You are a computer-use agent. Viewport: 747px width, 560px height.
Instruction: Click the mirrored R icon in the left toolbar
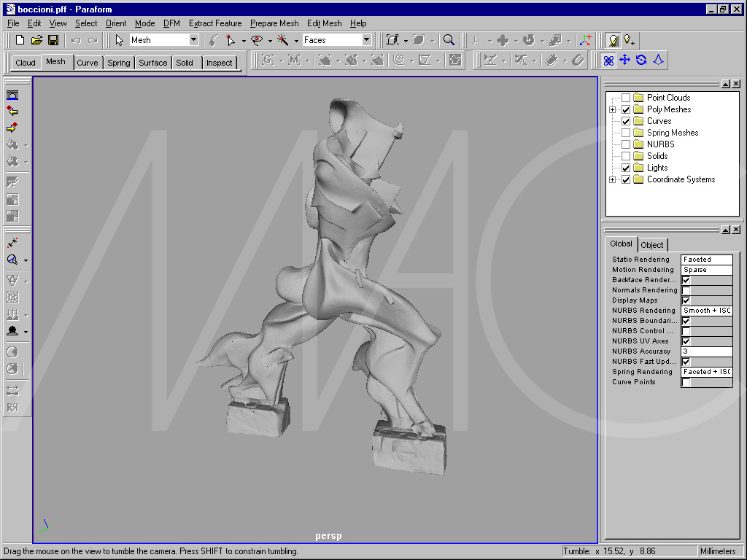click(x=12, y=407)
